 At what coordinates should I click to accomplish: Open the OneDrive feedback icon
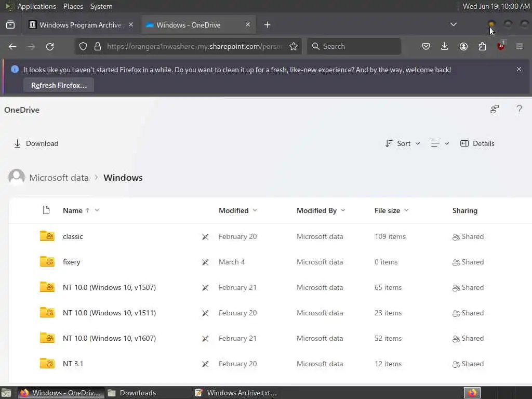click(495, 109)
